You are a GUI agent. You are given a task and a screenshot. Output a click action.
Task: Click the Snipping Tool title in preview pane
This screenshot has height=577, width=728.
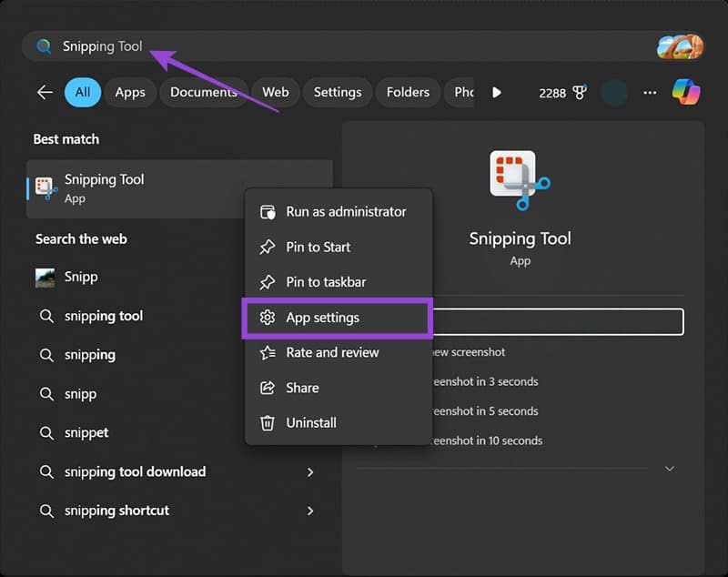(520, 238)
